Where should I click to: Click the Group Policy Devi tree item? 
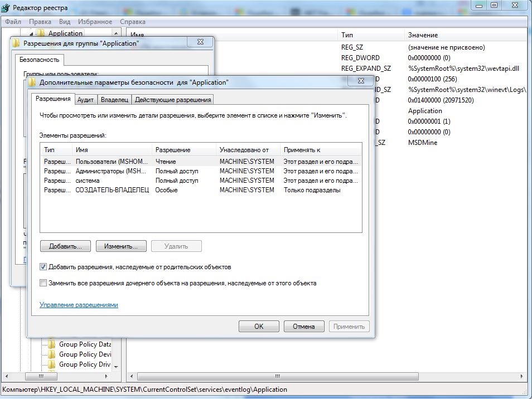pyautogui.click(x=85, y=354)
